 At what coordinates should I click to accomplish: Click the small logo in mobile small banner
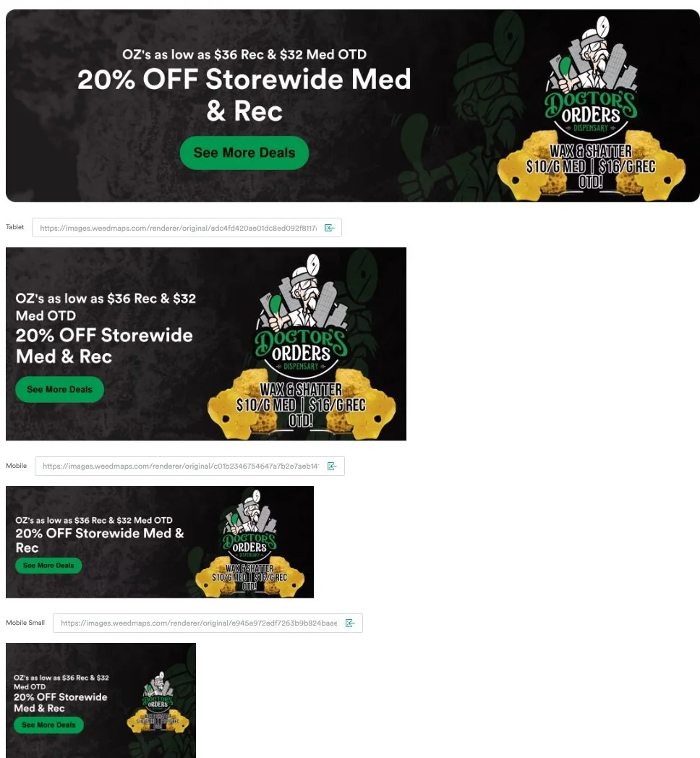(x=158, y=691)
